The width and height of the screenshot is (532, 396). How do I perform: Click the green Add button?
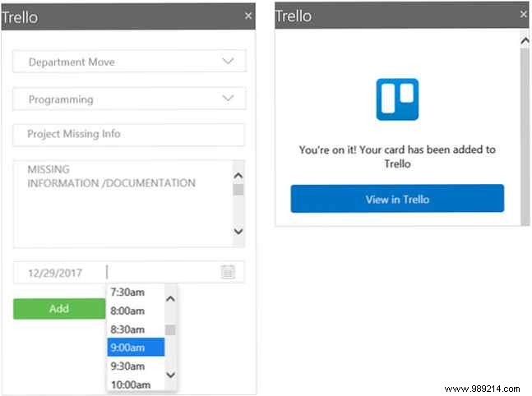59,309
